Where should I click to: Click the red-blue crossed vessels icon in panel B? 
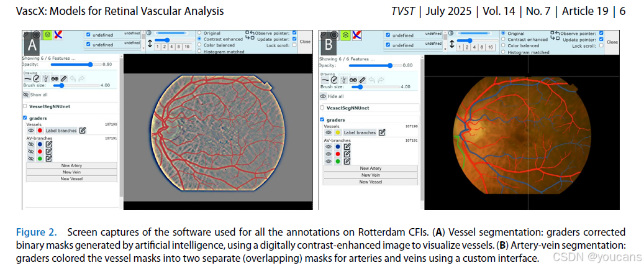tap(357, 35)
